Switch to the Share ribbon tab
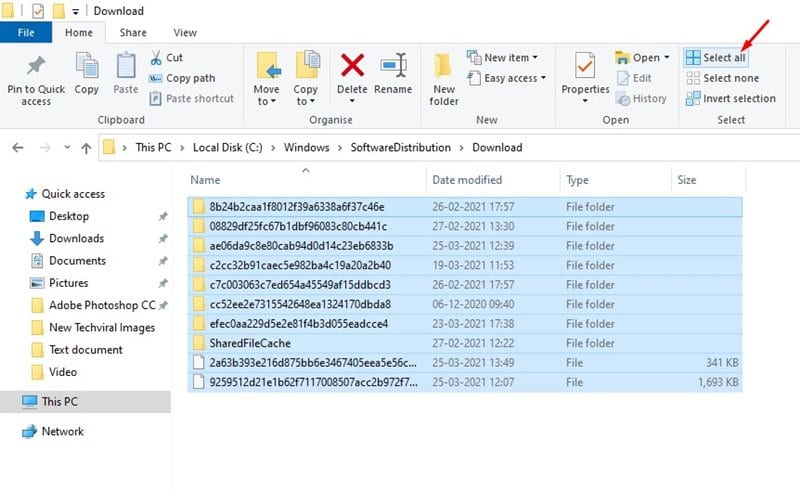The width and height of the screenshot is (800, 490). (x=133, y=33)
